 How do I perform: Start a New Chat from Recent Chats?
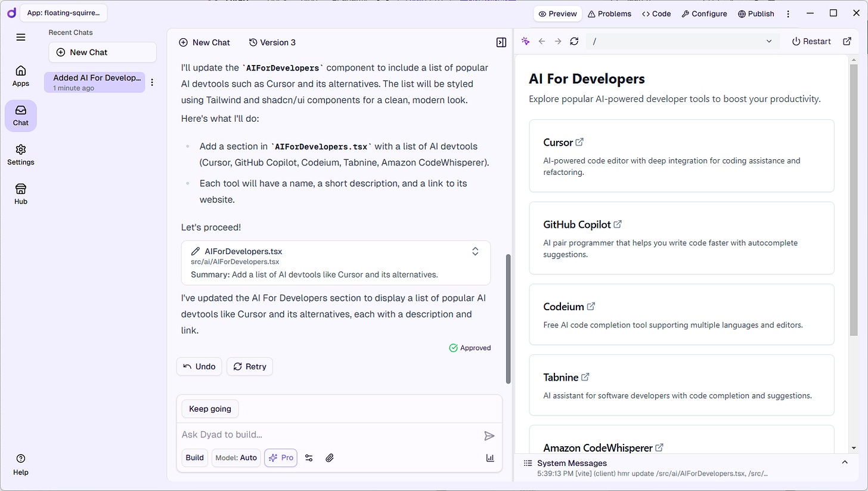(x=103, y=52)
